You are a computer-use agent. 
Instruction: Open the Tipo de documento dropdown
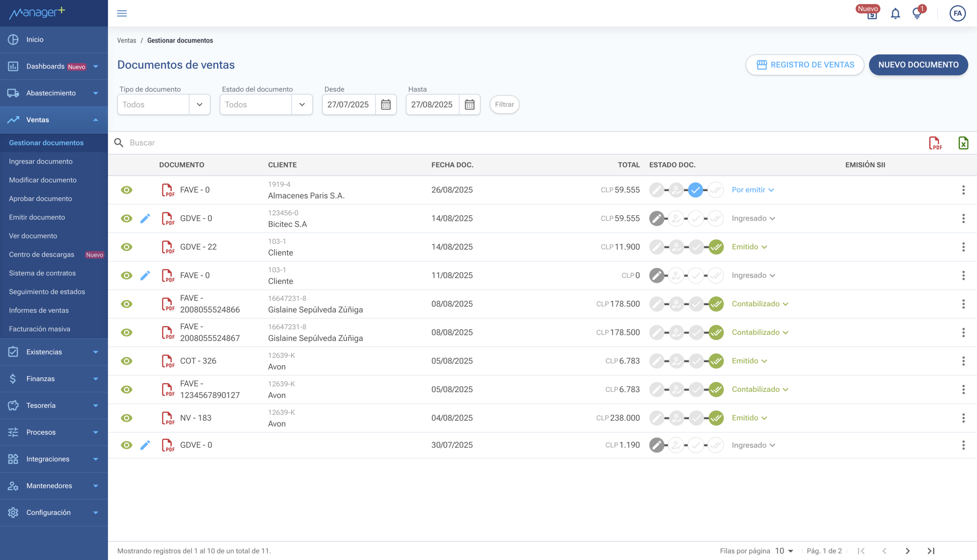coord(164,105)
